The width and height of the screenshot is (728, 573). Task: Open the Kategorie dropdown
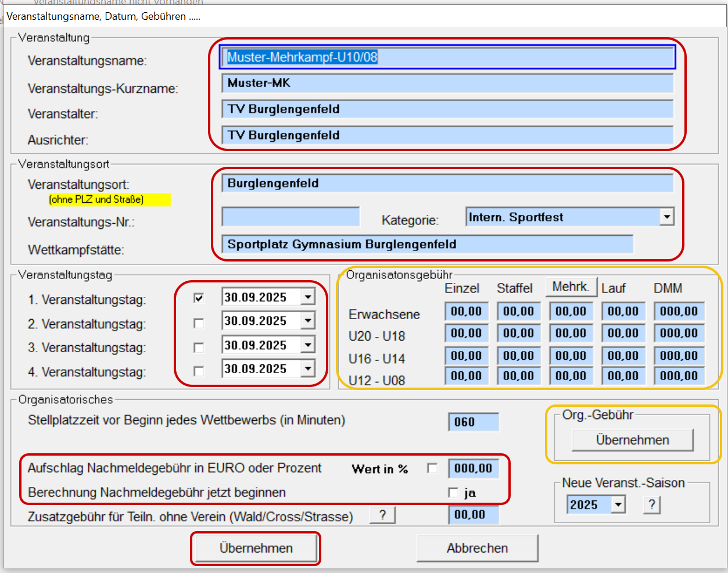(666, 217)
